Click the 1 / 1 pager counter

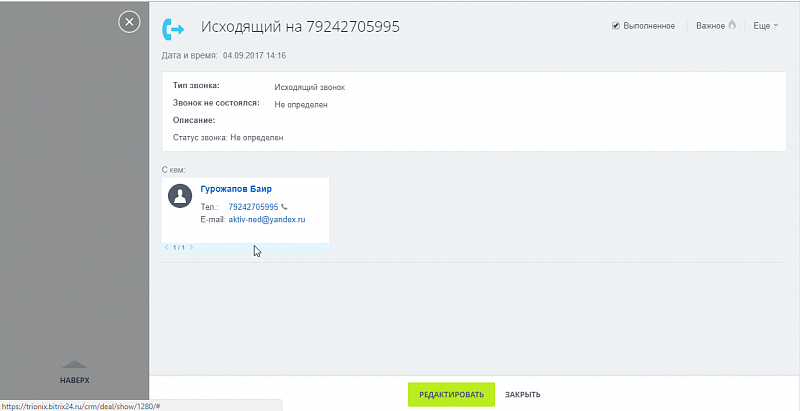(x=179, y=248)
